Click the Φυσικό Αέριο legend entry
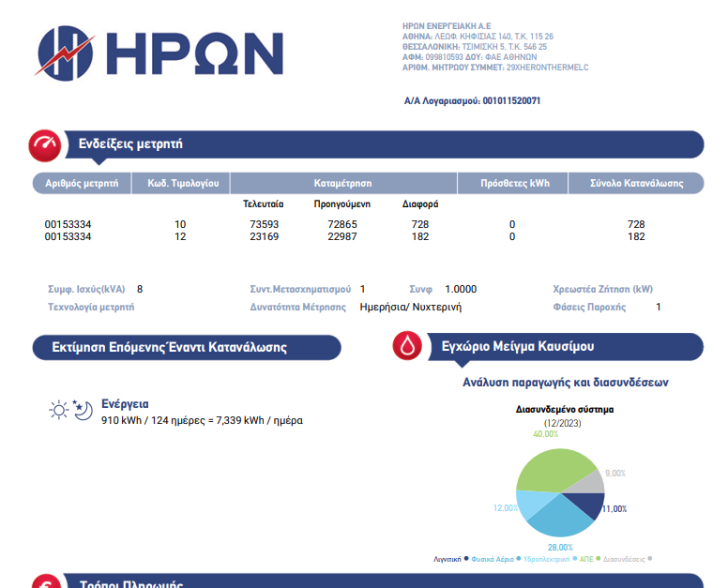728x588 pixels. click(x=496, y=559)
